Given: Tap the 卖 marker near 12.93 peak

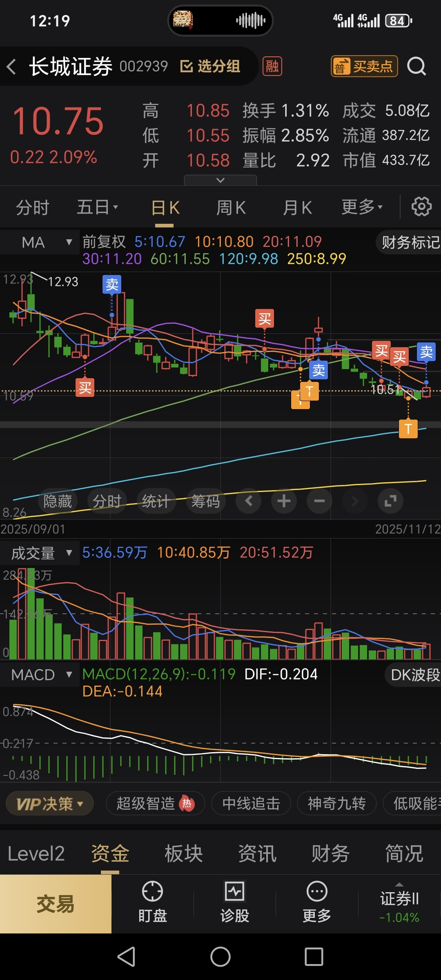Looking at the screenshot, I should coord(112,285).
